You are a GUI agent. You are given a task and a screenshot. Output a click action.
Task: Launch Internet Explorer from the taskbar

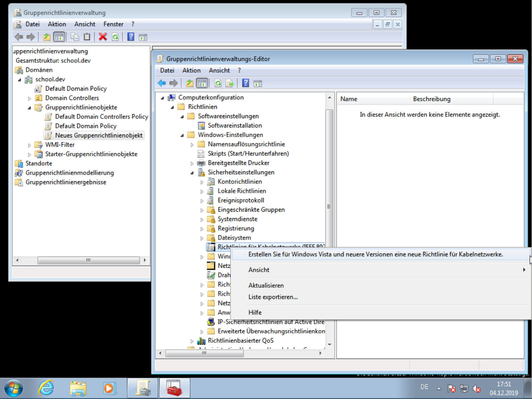(x=46, y=388)
